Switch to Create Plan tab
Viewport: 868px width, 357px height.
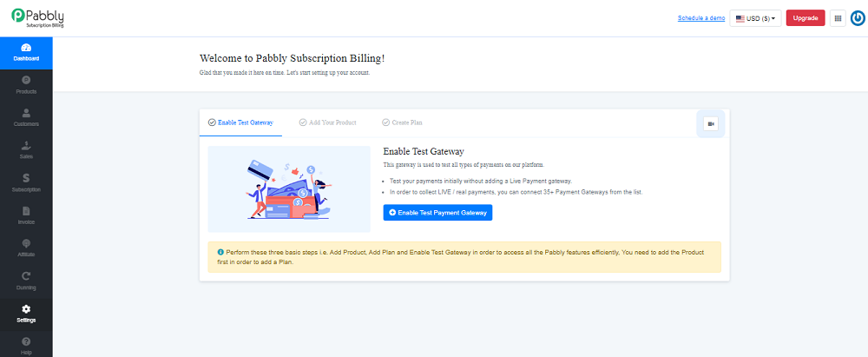coord(403,122)
